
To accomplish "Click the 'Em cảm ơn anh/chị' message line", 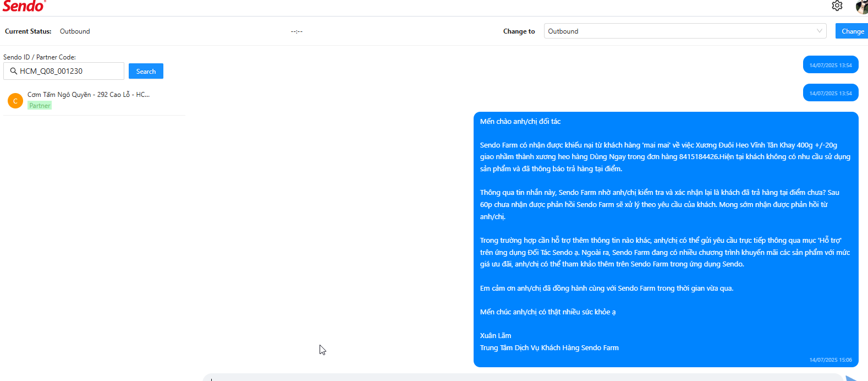I will pos(607,289).
